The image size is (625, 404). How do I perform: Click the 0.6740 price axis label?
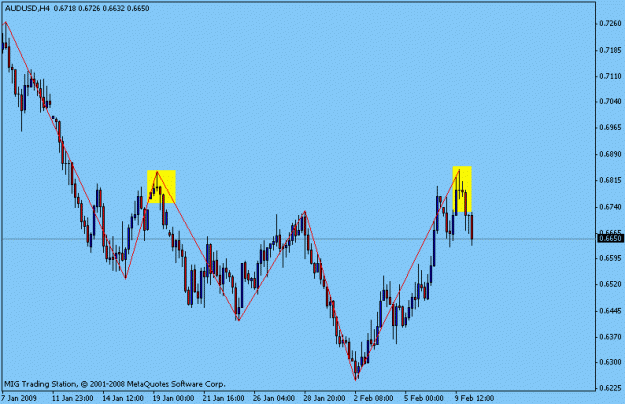click(610, 207)
